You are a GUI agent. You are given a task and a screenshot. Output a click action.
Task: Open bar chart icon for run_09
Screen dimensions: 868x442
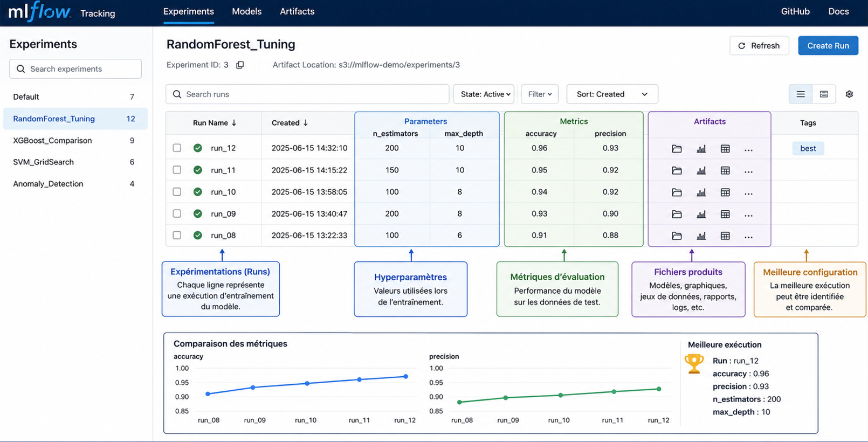(701, 214)
